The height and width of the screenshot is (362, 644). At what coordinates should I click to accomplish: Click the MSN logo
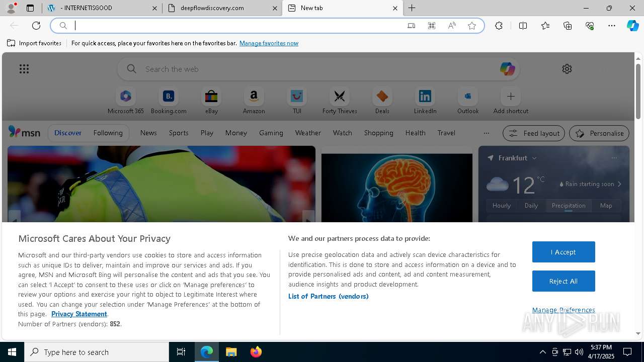(x=24, y=132)
